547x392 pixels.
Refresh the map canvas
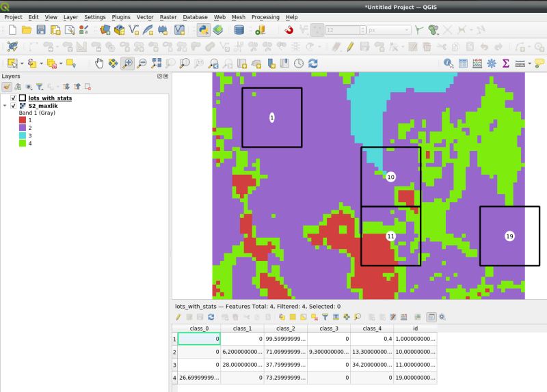point(313,64)
